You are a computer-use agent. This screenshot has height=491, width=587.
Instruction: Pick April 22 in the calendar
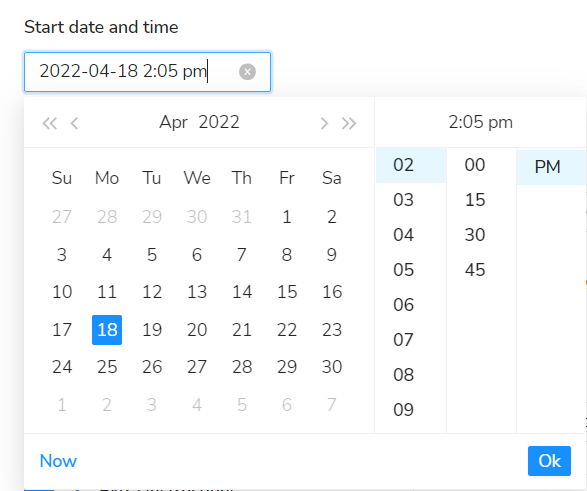click(287, 330)
